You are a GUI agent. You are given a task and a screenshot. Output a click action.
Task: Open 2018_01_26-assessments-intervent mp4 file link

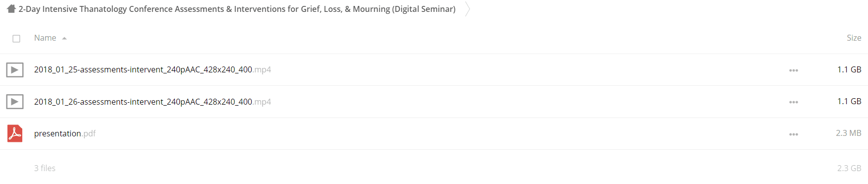click(153, 102)
